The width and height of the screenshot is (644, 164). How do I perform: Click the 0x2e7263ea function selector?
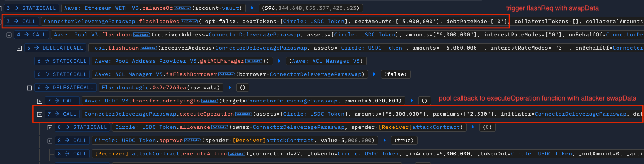(169, 88)
